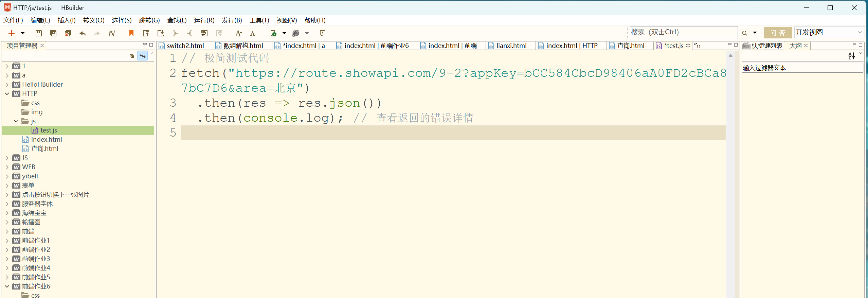Click the Save file toolbar icon
The height and width of the screenshot is (298, 868).
[39, 33]
